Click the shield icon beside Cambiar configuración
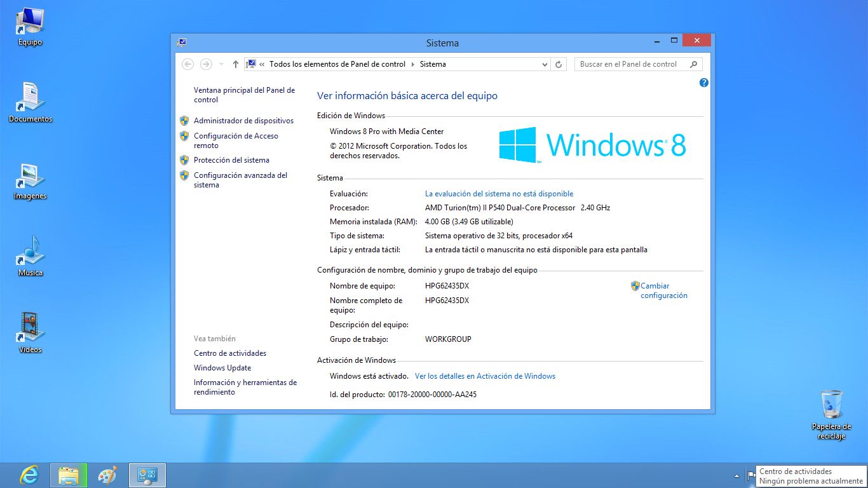This screenshot has width=868, height=488. click(x=635, y=286)
